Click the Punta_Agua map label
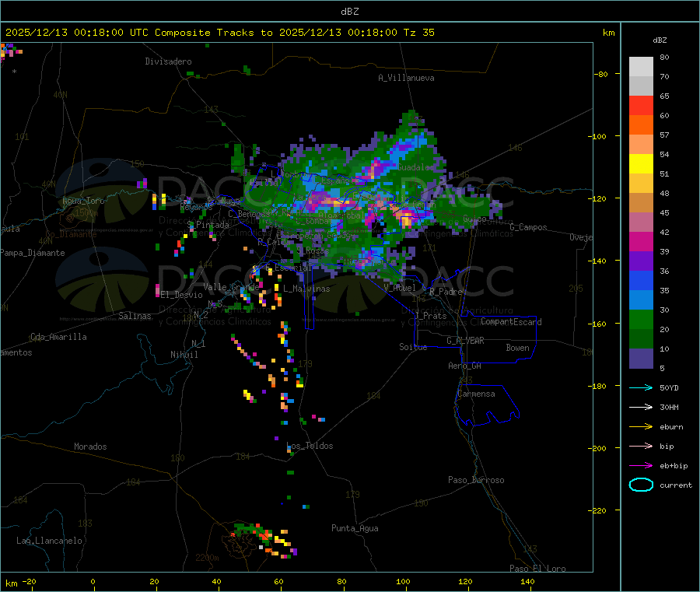Image resolution: width=700 pixels, height=592 pixels. (355, 528)
